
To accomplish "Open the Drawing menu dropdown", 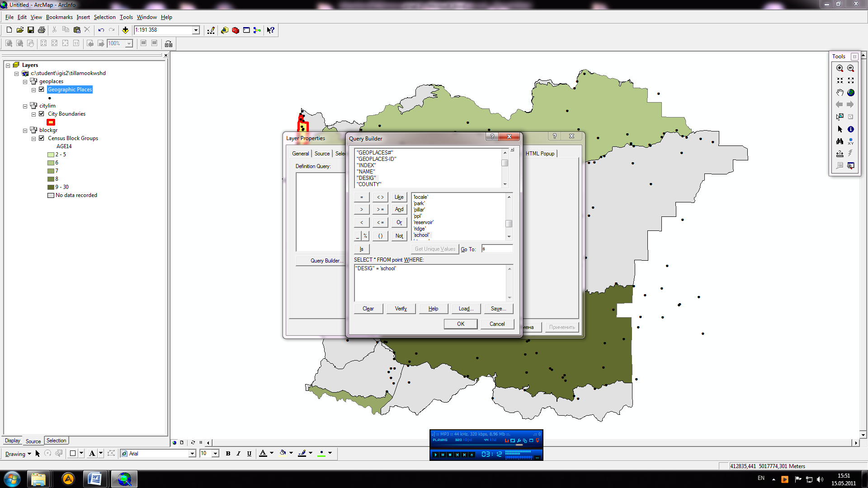I will coord(18,454).
